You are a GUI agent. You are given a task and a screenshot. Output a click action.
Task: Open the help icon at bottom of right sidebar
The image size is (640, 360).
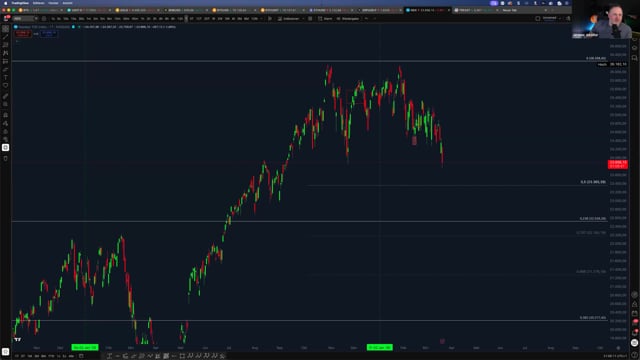[635, 356]
